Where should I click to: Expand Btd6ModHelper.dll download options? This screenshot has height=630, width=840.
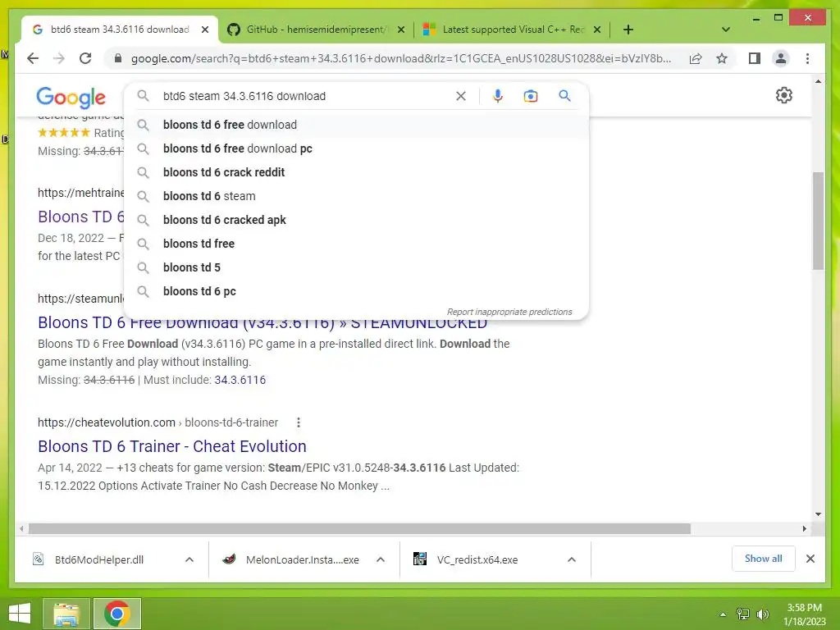pos(189,559)
